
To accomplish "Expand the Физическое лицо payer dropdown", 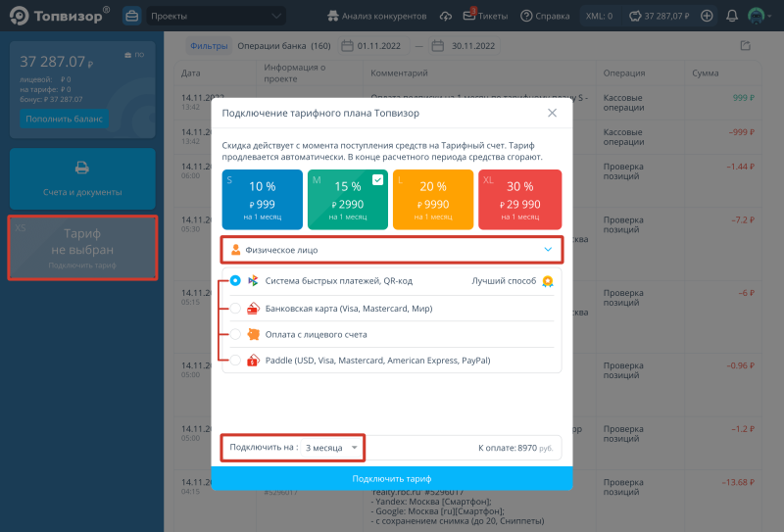I will [392, 250].
